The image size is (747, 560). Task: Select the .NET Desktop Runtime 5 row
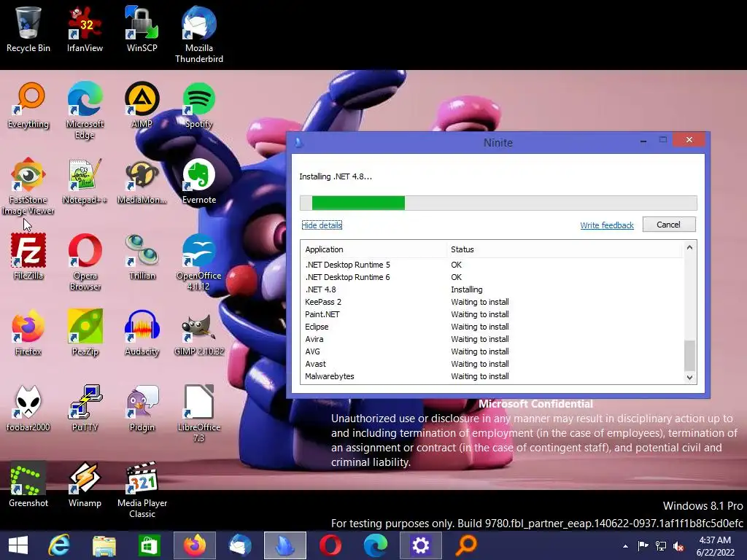(x=492, y=265)
